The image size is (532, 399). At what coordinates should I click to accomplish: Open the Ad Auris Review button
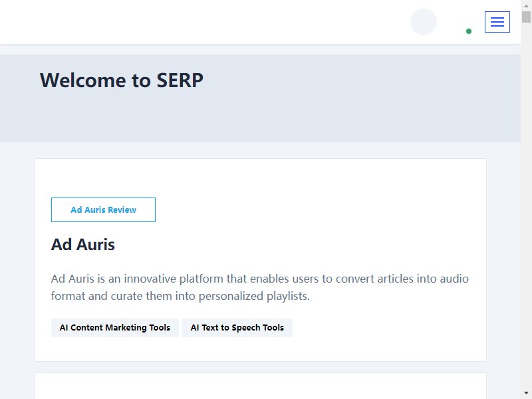point(103,209)
